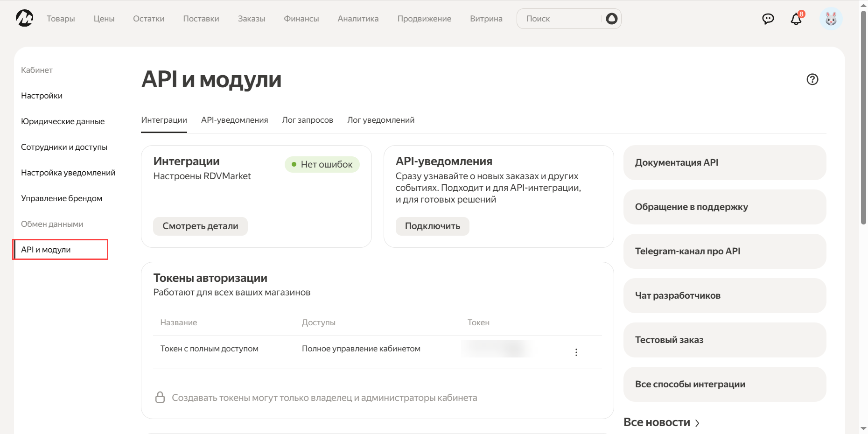This screenshot has height=434, width=868.
Task: Switch to the Лог запросов tab
Action: 308,120
